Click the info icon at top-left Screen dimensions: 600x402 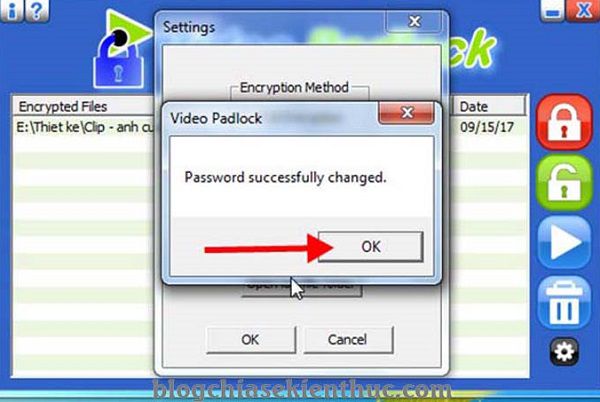click(11, 10)
